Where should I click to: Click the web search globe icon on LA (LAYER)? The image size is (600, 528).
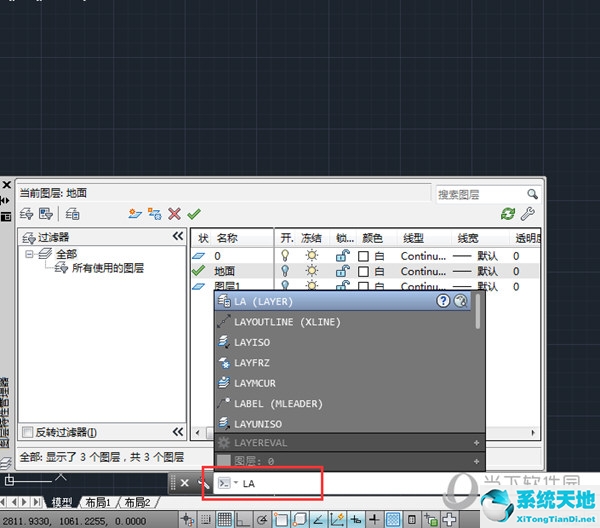pyautogui.click(x=460, y=301)
